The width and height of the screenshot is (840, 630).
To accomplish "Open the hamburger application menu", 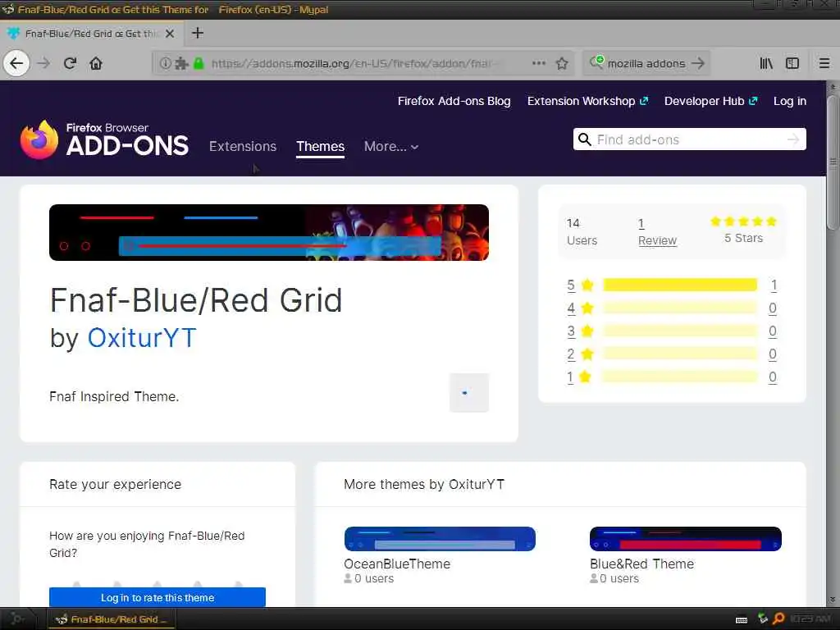I will [x=824, y=63].
